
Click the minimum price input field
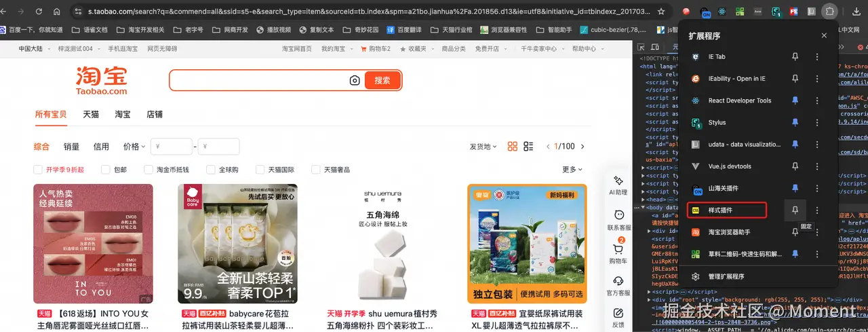coord(172,147)
